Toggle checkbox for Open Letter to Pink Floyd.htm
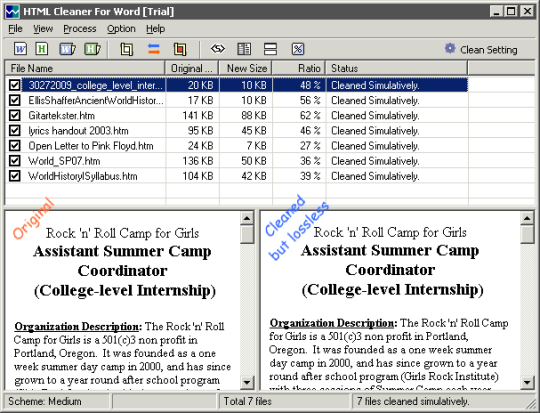This screenshot has height=413, width=540. pyautogui.click(x=14, y=146)
